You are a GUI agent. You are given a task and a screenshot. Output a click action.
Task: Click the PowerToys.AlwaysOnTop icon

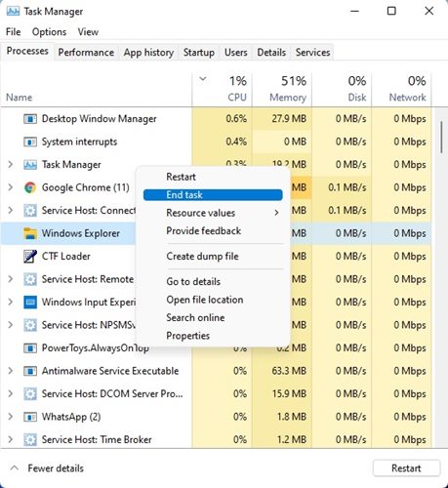click(30, 348)
